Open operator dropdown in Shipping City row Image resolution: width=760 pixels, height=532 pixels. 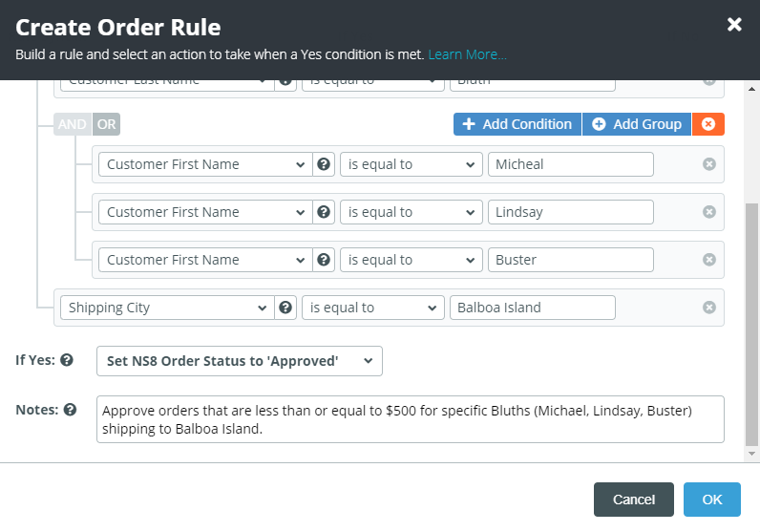pos(372,308)
